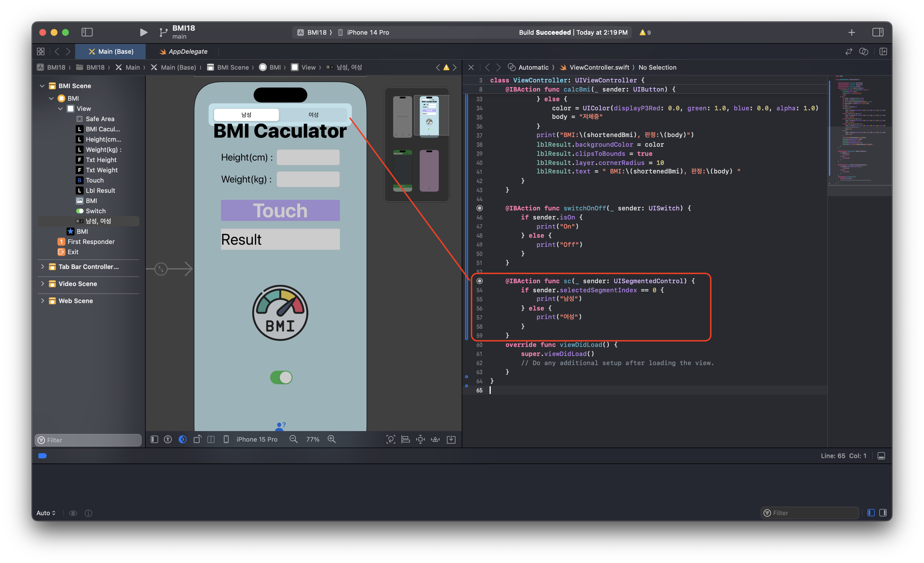The image size is (924, 563).
Task: Select the 여성 segment in the segmented control
Action: [x=313, y=115]
